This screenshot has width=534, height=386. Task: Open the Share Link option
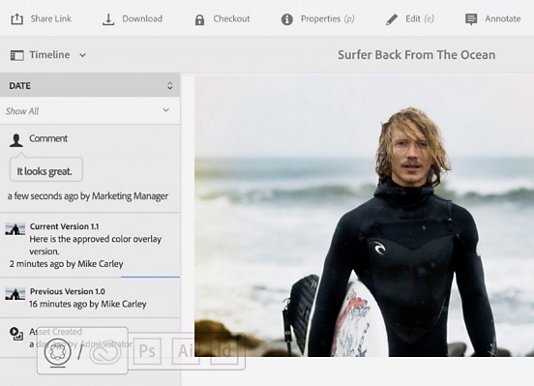pyautogui.click(x=41, y=19)
